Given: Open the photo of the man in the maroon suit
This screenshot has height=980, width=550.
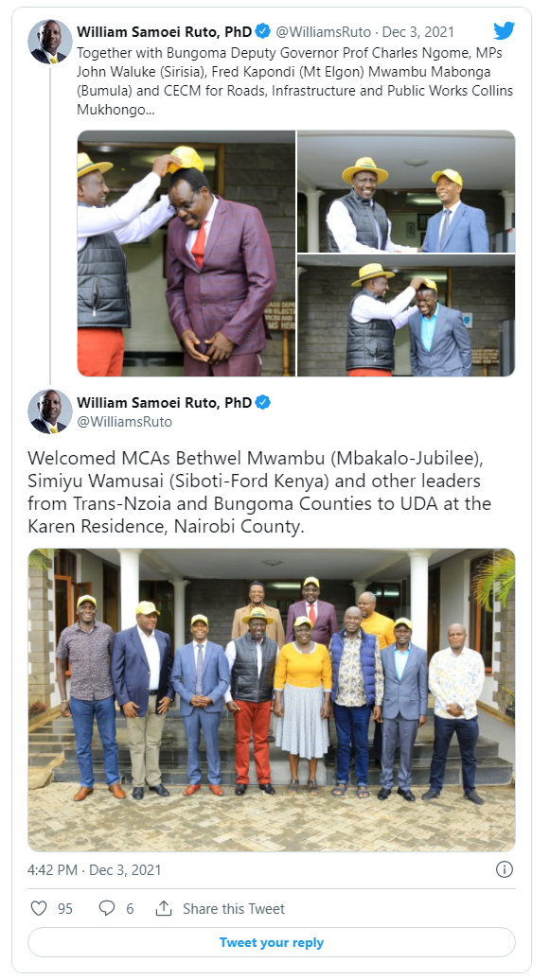Looking at the screenshot, I should (x=186, y=254).
